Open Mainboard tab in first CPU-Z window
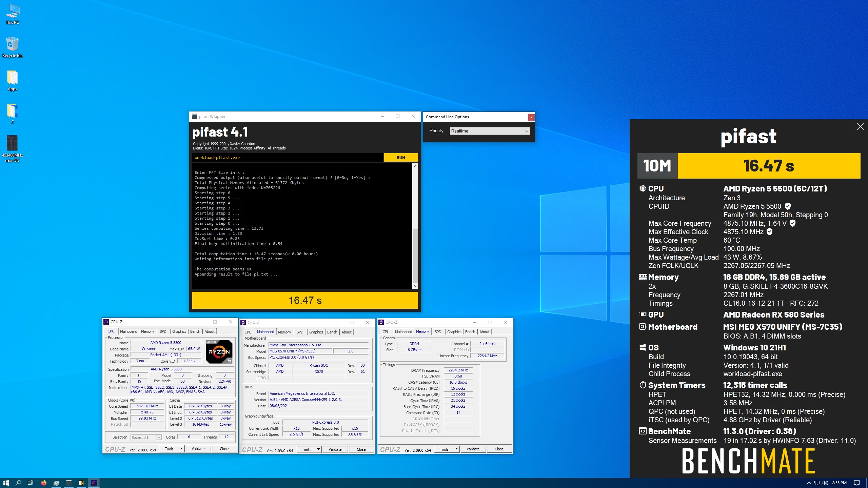Screen dimensions: 868x488 coord(129,331)
